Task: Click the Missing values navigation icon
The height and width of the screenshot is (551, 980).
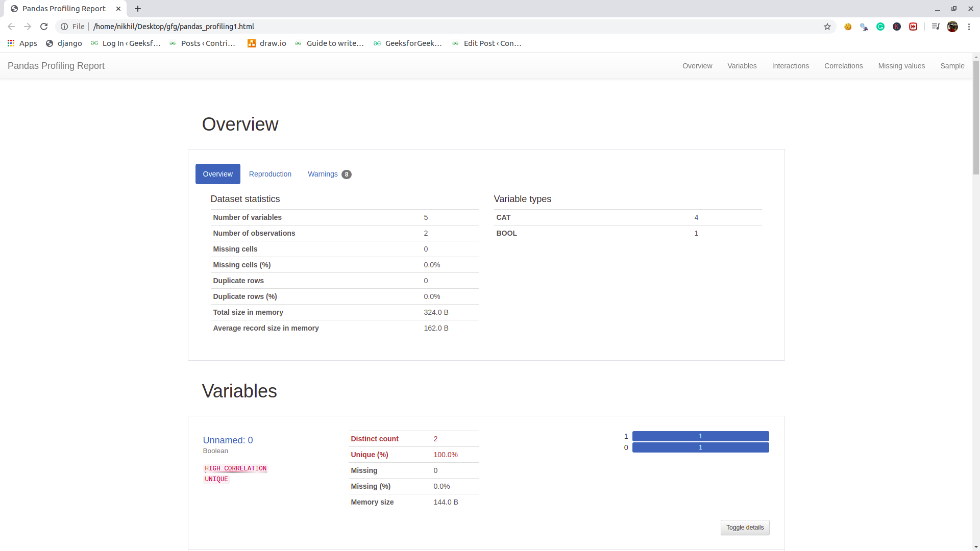Action: tap(901, 65)
